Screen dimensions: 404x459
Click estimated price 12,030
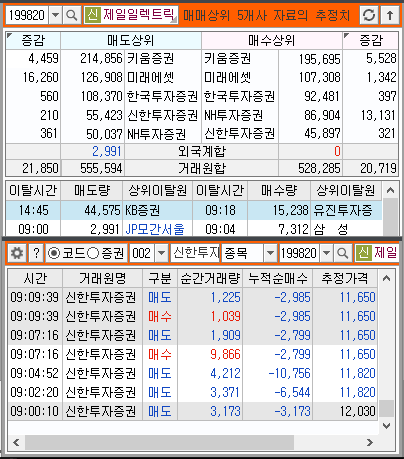358,411
